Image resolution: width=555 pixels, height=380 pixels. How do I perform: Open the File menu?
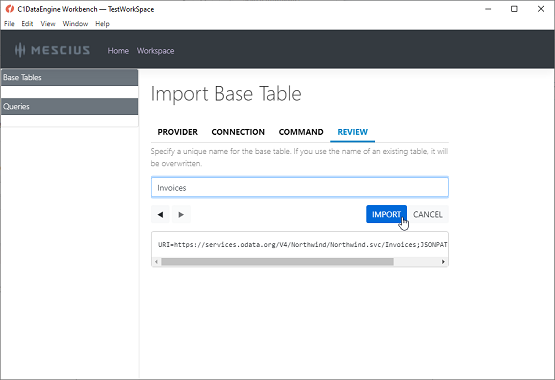coord(9,24)
